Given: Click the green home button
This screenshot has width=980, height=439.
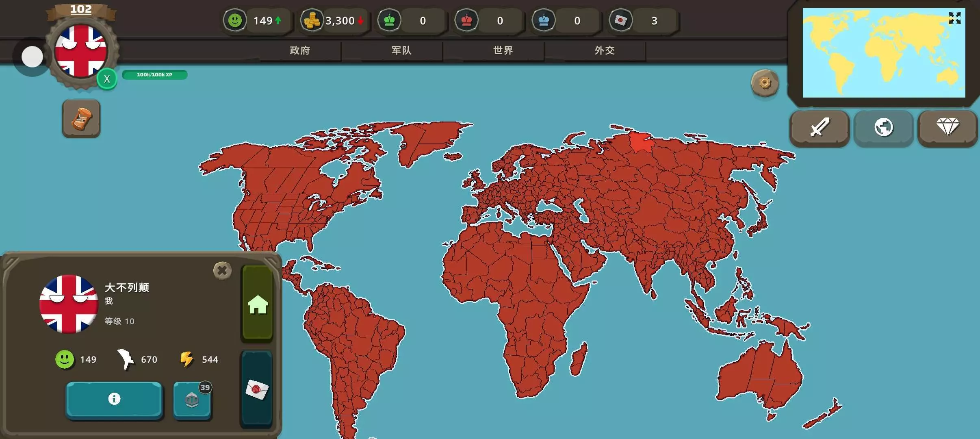Looking at the screenshot, I should click(x=258, y=304).
